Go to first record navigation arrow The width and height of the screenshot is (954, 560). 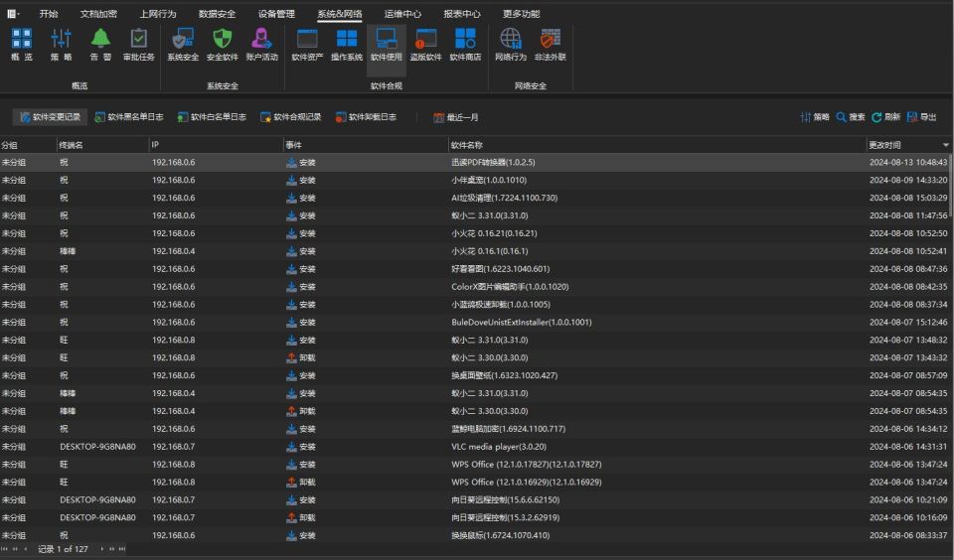pos(5,549)
